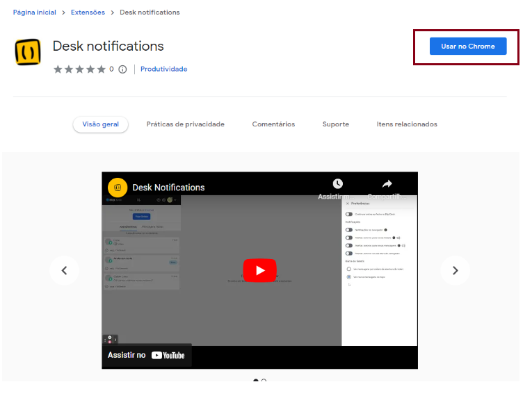
Task: Select the 'Visão geral' tab
Action: (x=100, y=124)
